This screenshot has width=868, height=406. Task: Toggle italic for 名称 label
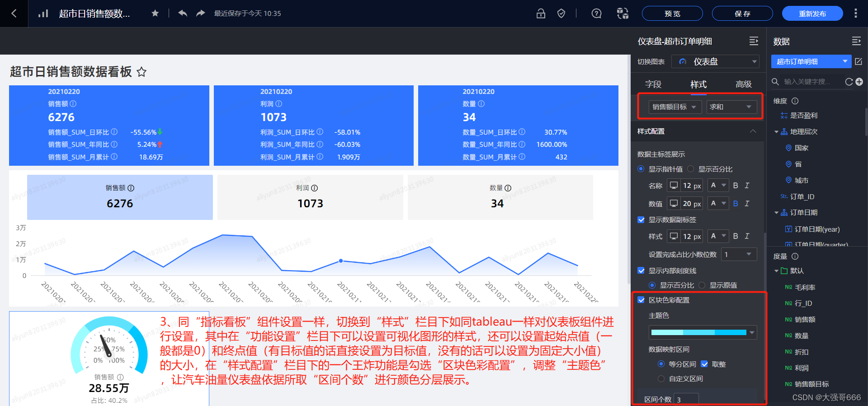tap(747, 186)
